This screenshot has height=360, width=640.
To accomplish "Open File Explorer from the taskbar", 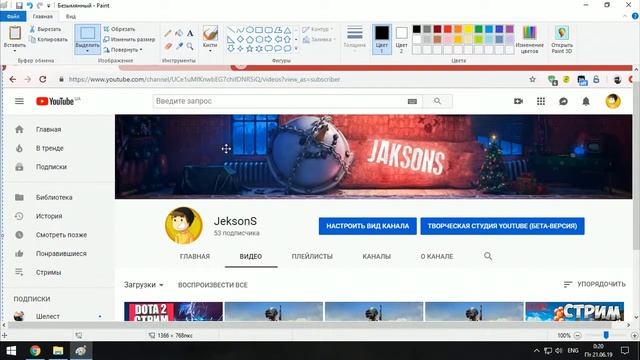I will tap(58, 351).
